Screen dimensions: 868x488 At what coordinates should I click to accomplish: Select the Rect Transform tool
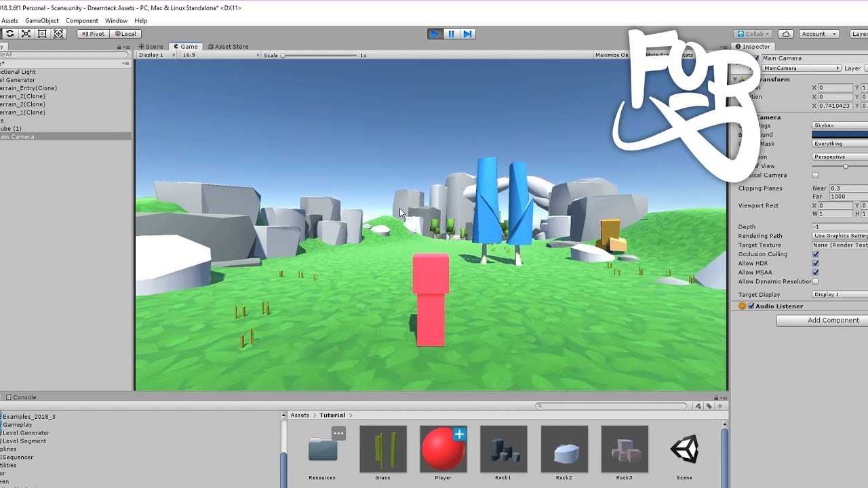[42, 34]
